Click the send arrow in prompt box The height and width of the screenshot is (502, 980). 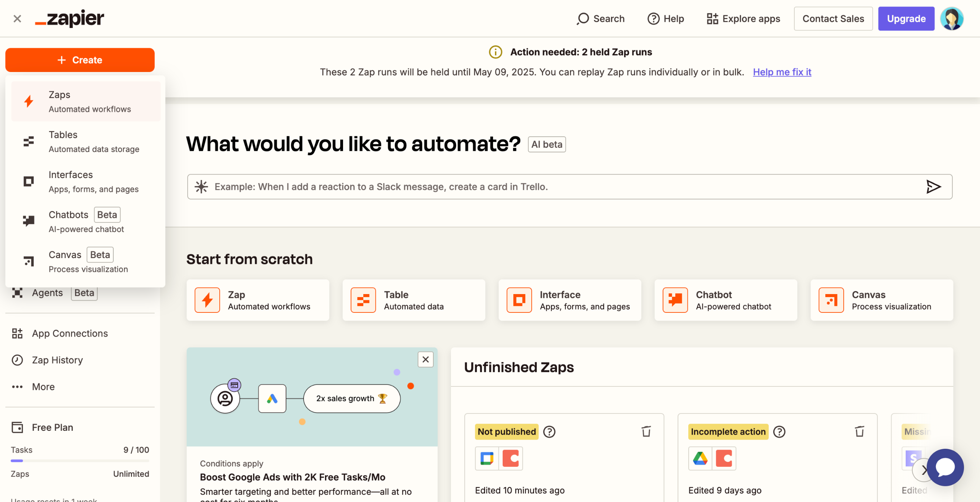click(x=933, y=187)
